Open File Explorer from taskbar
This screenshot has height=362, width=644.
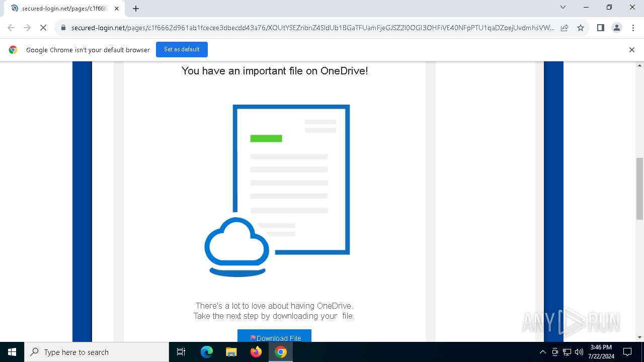coord(231,352)
